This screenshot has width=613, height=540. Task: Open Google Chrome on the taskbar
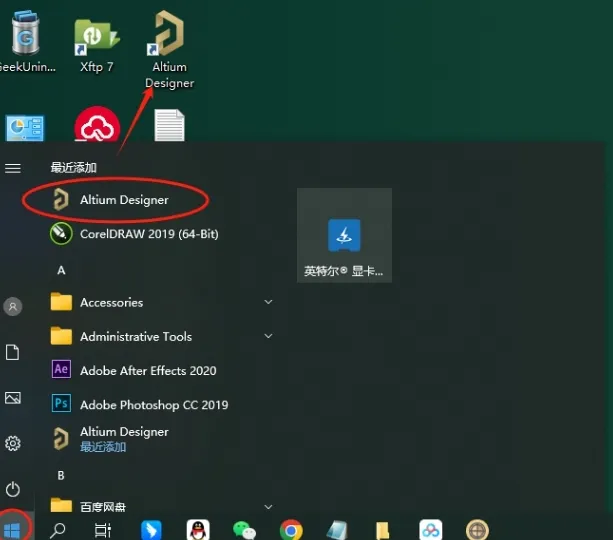pyautogui.click(x=291, y=531)
